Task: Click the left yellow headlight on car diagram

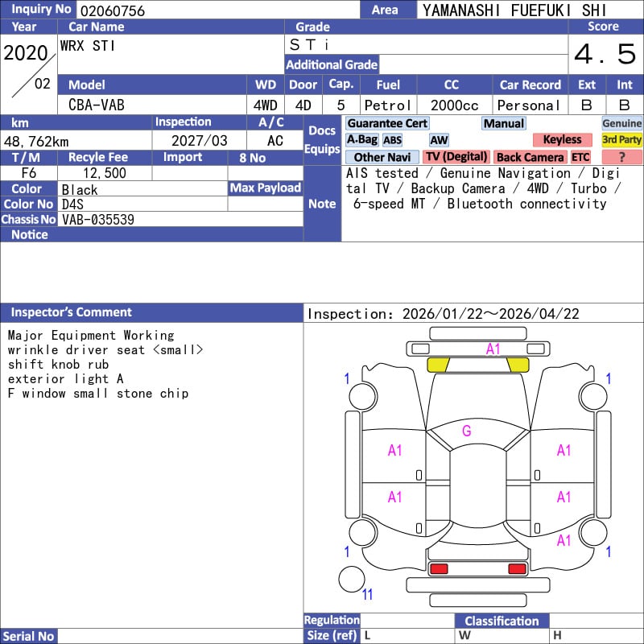Action: (x=437, y=365)
